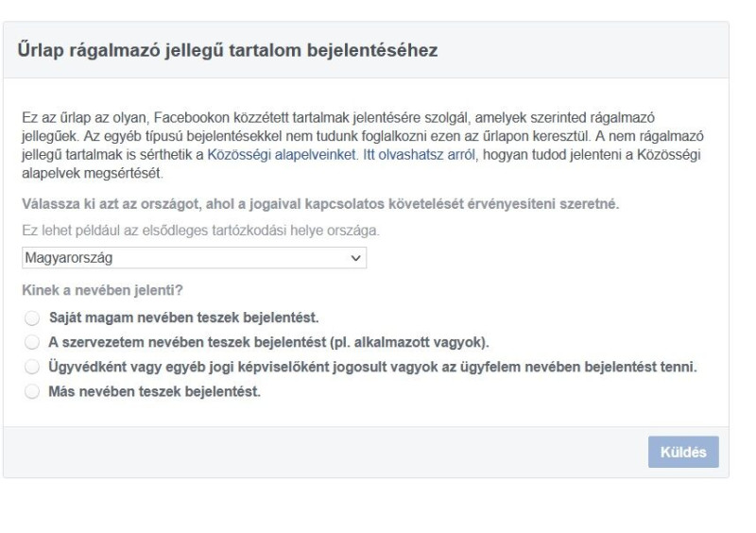Click the chevron arrow of country selector
The image size is (756, 533).
click(x=356, y=258)
